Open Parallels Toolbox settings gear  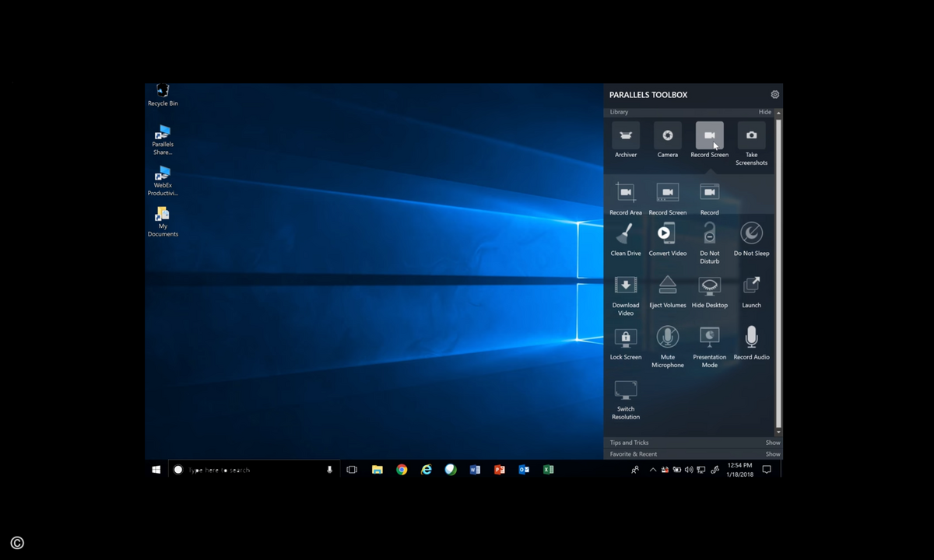[x=774, y=94]
